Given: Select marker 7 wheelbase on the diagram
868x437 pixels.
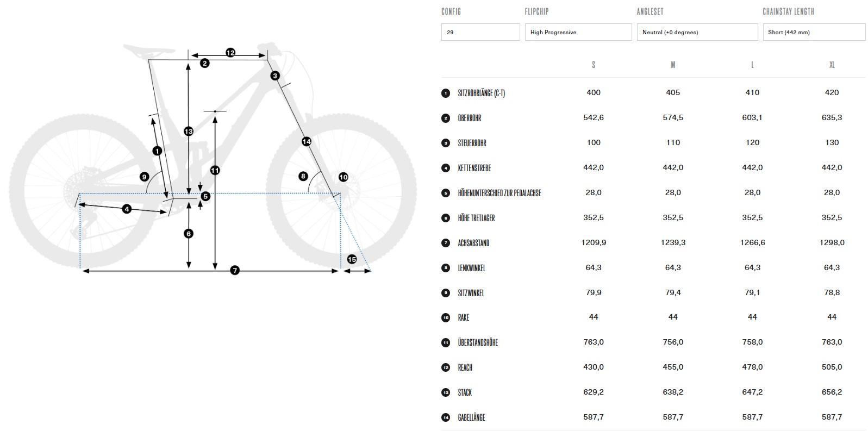Looking at the screenshot, I should [235, 270].
